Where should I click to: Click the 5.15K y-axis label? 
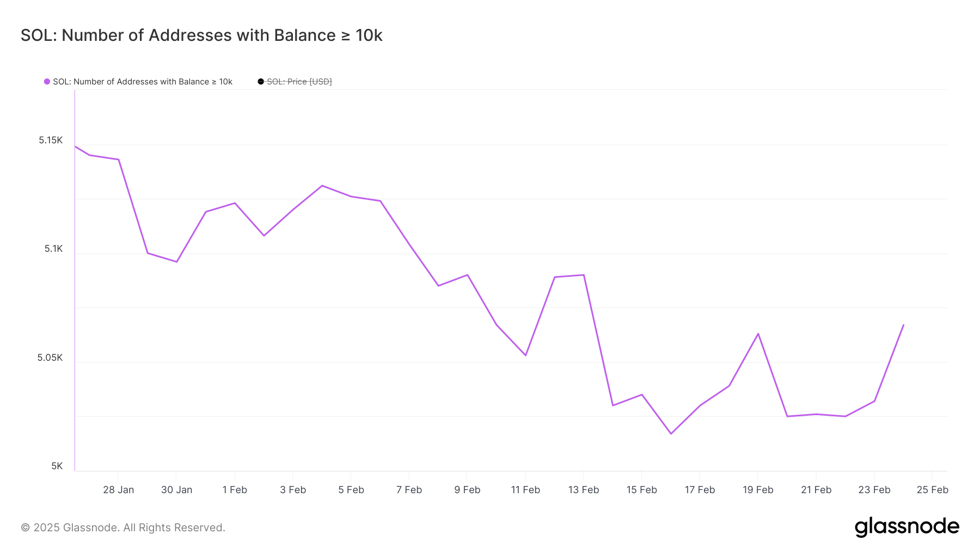pos(51,141)
